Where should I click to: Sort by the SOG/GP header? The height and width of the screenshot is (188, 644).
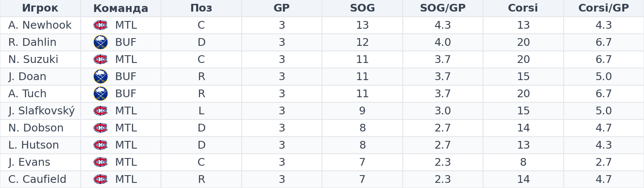(443, 8)
